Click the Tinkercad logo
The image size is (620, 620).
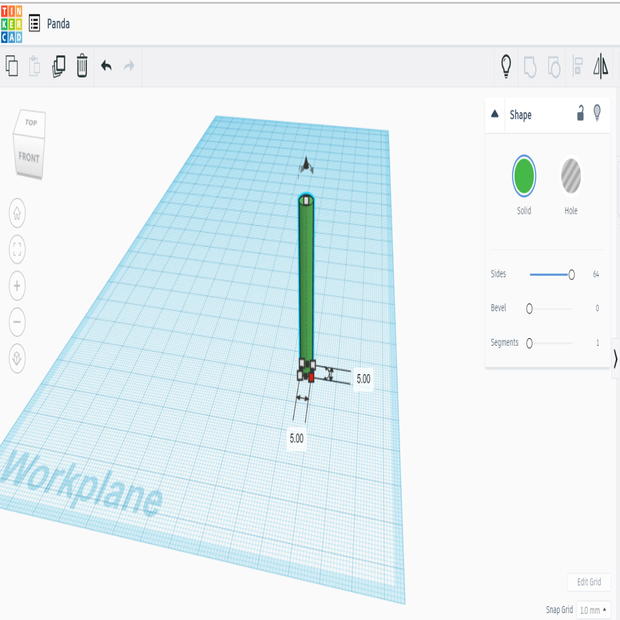point(11,22)
